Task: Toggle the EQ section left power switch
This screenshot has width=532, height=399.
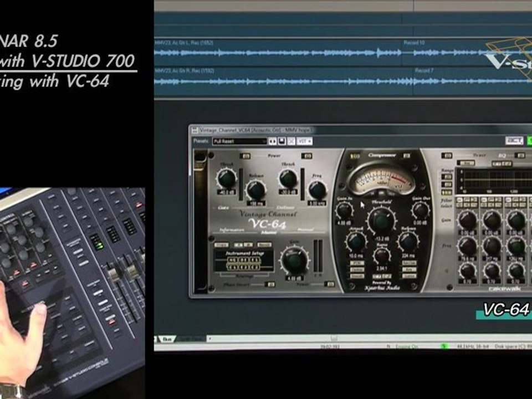Action: click(x=447, y=156)
